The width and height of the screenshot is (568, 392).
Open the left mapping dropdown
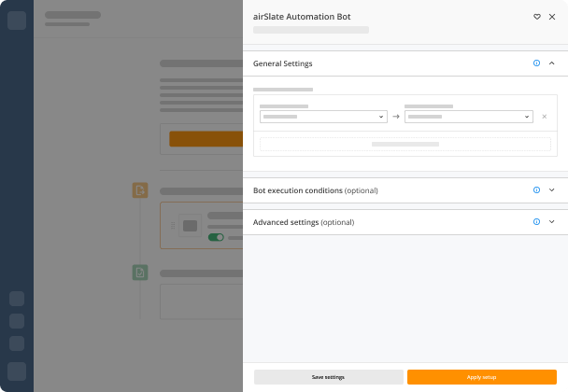click(x=323, y=117)
